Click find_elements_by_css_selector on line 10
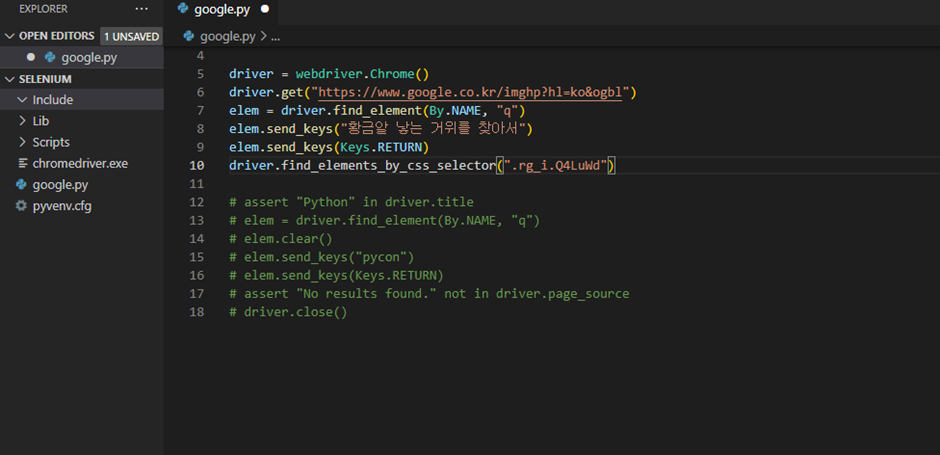 [x=388, y=166]
